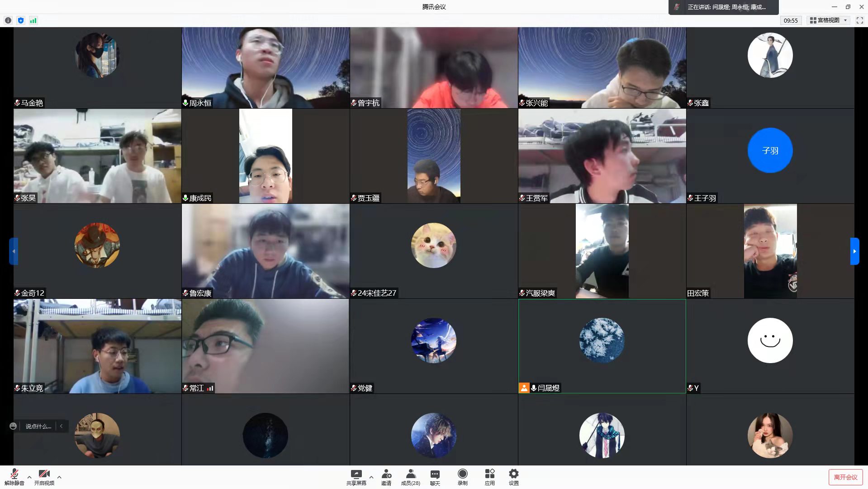The height and width of the screenshot is (489, 868).
Task: Click the 共享屏幕 share screen button
Action: point(356,477)
